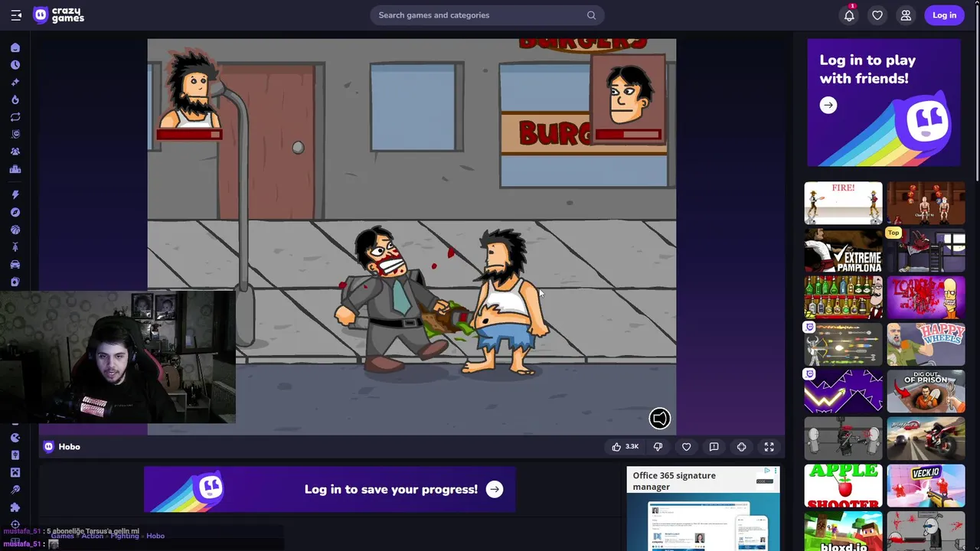
Task: Click the CrazyGames logo
Action: (x=59, y=15)
